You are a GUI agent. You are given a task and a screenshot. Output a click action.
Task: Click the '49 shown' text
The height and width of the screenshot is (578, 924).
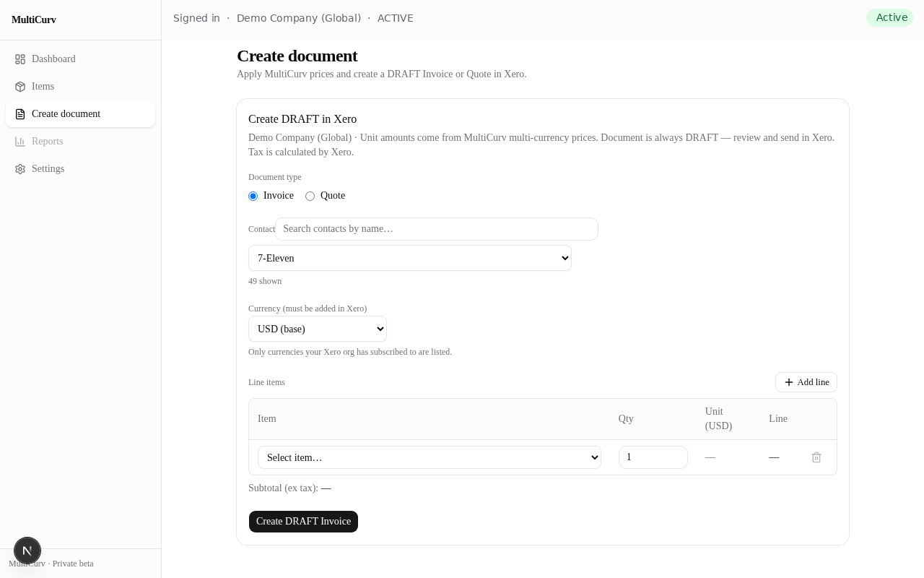click(x=265, y=281)
